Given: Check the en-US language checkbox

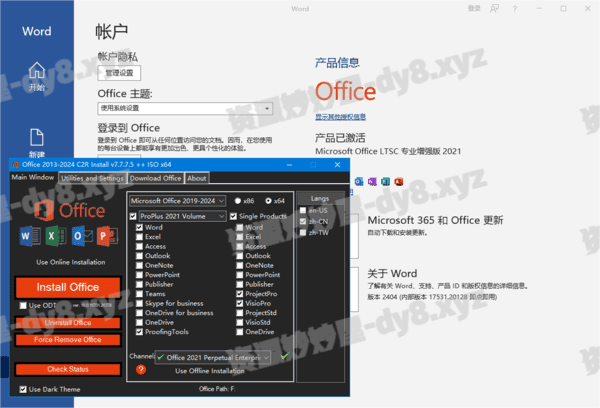Looking at the screenshot, I should (303, 211).
